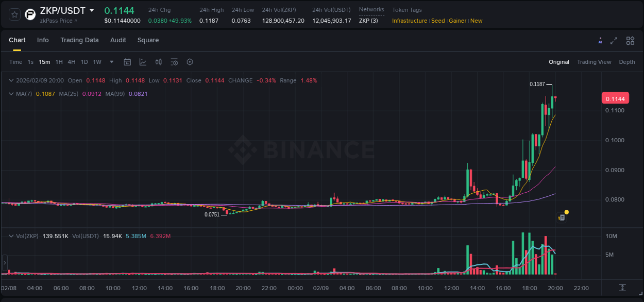Expand more timeframes with the arrow after 1W
Screen dimensions: 644x302
(111, 62)
